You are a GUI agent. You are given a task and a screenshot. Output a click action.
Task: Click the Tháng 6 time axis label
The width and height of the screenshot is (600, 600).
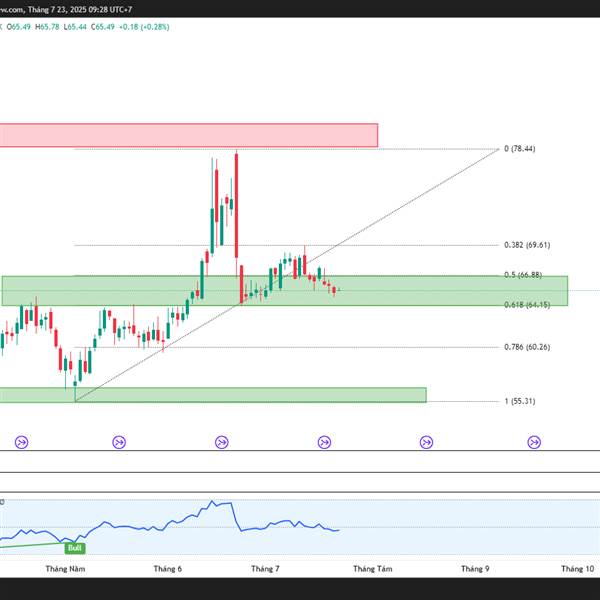(x=168, y=569)
